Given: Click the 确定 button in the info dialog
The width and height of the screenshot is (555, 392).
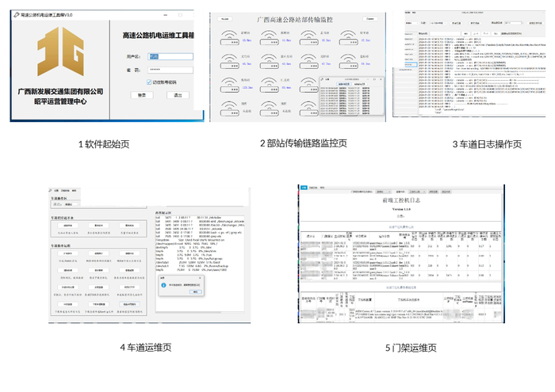Looking at the screenshot, I should [x=195, y=292].
